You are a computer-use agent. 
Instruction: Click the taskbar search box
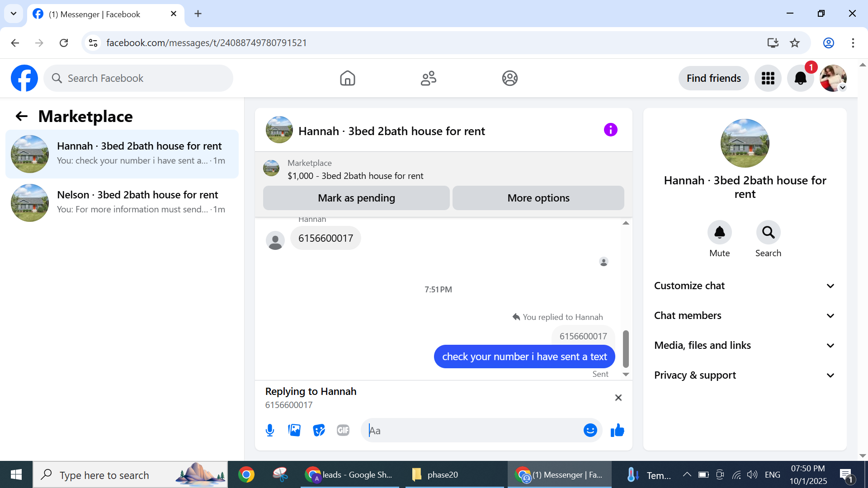(x=130, y=474)
